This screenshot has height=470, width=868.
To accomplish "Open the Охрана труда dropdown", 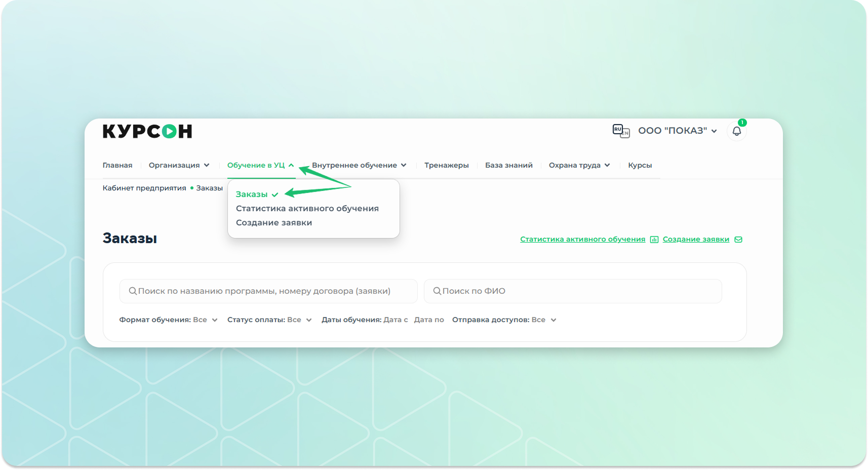I will [x=579, y=165].
